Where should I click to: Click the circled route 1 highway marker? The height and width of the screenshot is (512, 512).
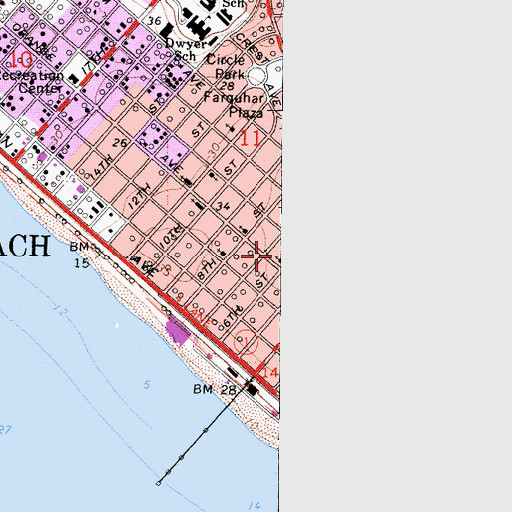(246, 341)
